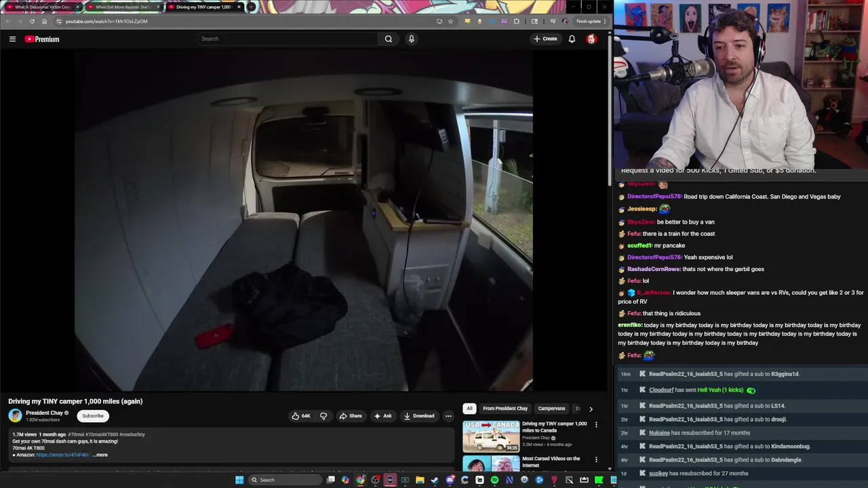Open Discord from the taskbar
This screenshot has height=488, width=868.
(450, 480)
